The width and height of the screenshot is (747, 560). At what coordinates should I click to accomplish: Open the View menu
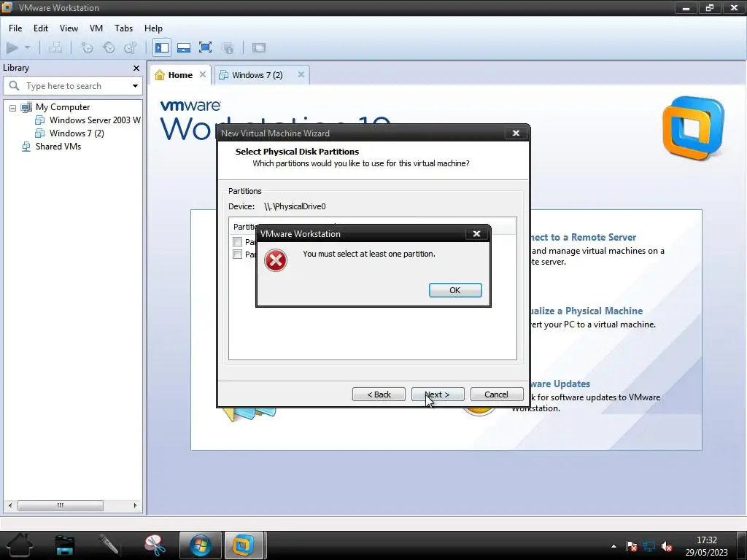(x=69, y=28)
